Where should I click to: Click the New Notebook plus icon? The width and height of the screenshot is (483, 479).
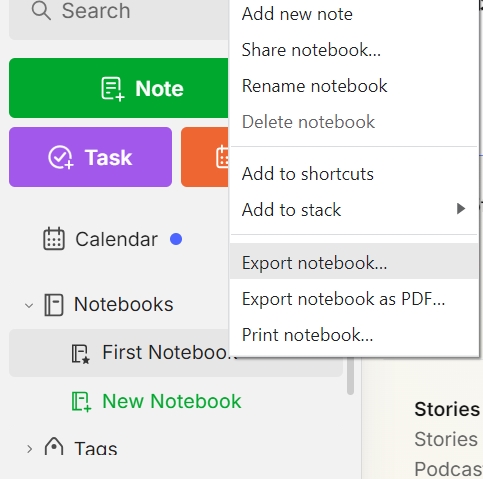[81, 401]
